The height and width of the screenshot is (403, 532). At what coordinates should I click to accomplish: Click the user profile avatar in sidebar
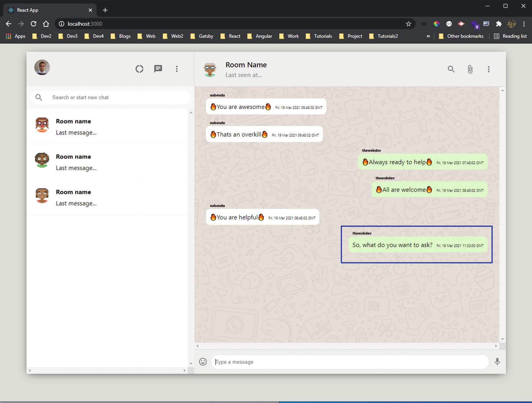[42, 67]
